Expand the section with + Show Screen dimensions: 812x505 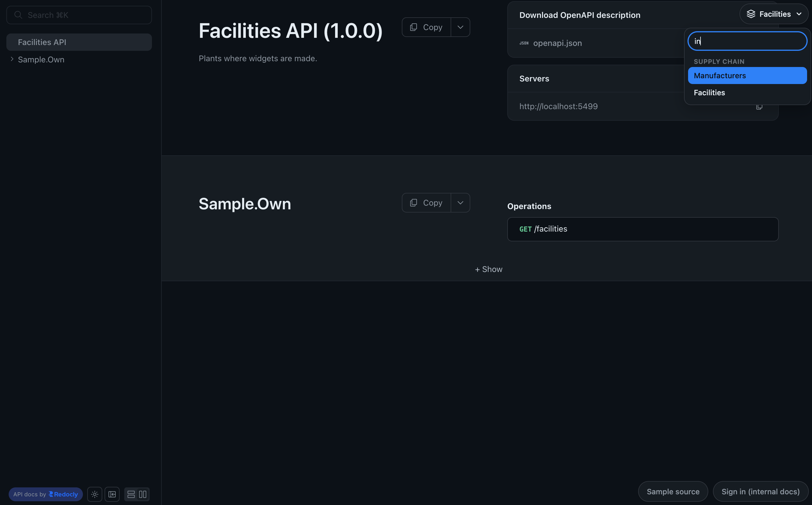[488, 269]
